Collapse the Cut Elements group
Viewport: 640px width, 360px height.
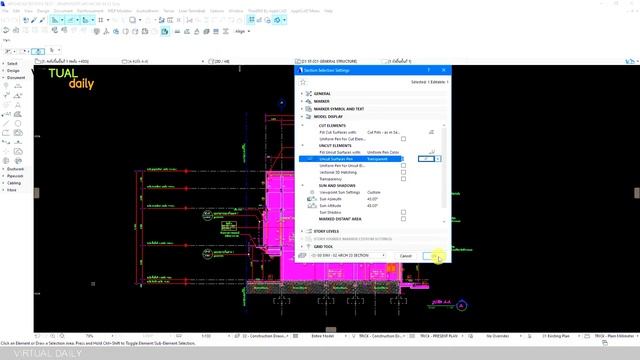point(302,125)
